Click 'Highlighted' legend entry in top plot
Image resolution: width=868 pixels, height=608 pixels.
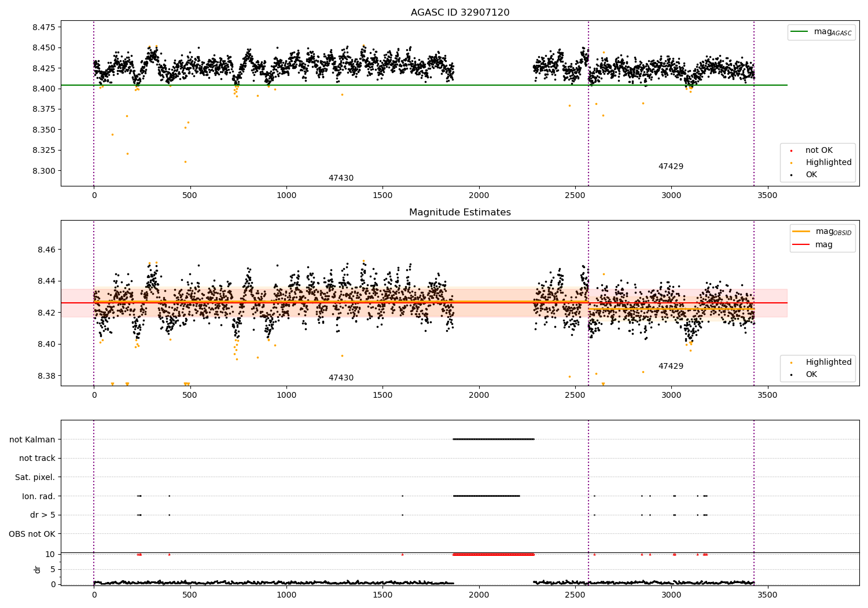(x=828, y=163)
